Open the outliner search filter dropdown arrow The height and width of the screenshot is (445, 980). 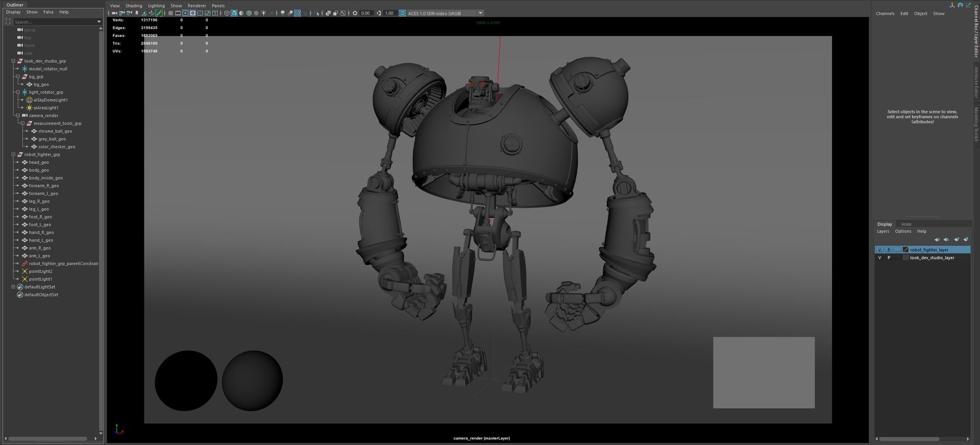99,22
